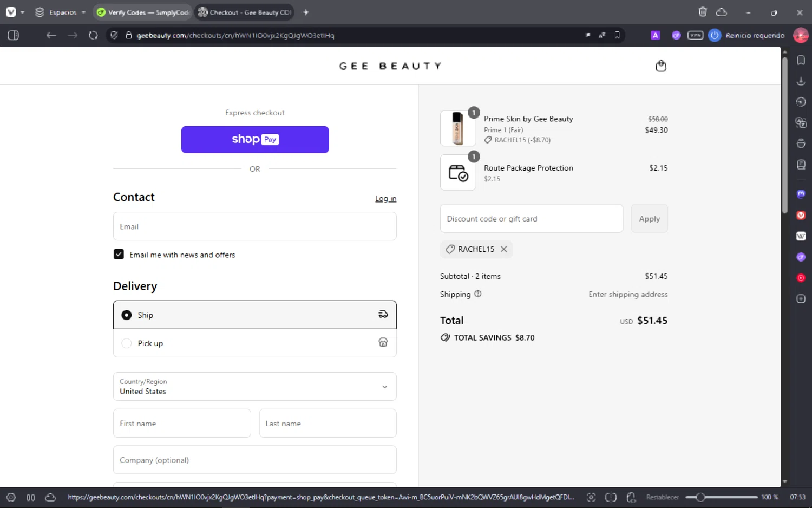Open the closed tabs trash icon
This screenshot has width=812, height=508.
point(703,12)
